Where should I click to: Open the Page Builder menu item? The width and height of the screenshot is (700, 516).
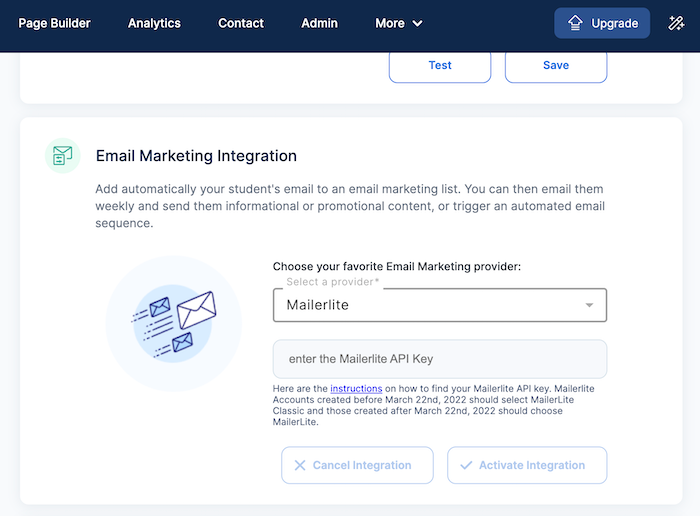(54, 23)
